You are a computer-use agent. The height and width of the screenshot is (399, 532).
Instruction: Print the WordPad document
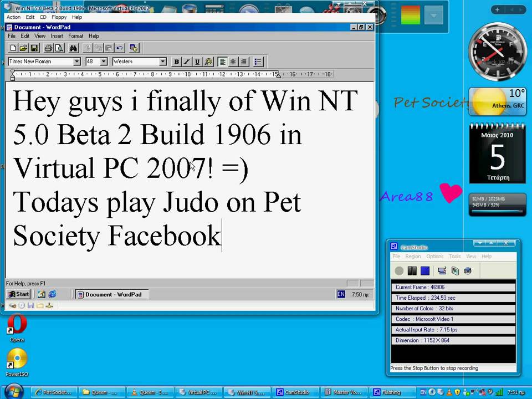[49, 48]
